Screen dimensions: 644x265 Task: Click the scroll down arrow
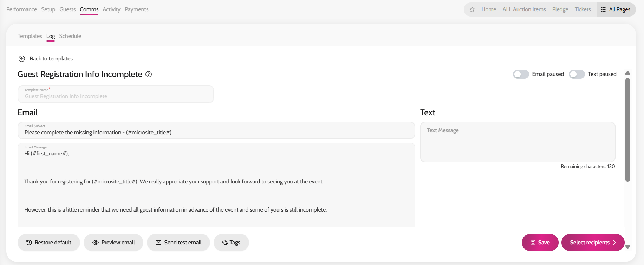click(x=627, y=247)
